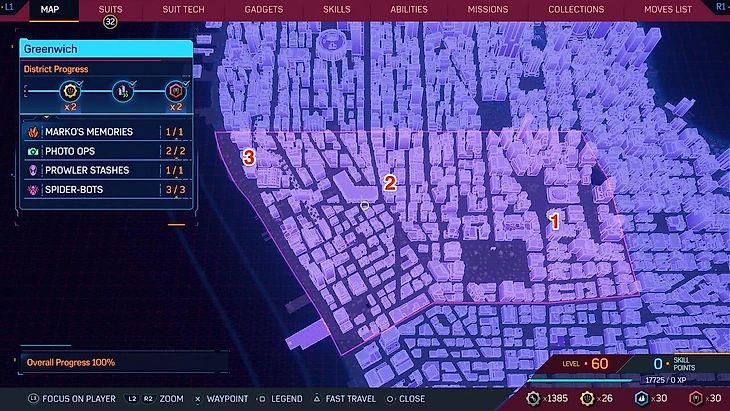730x411 pixels.
Task: Select map marker number 3
Action: pyautogui.click(x=250, y=158)
